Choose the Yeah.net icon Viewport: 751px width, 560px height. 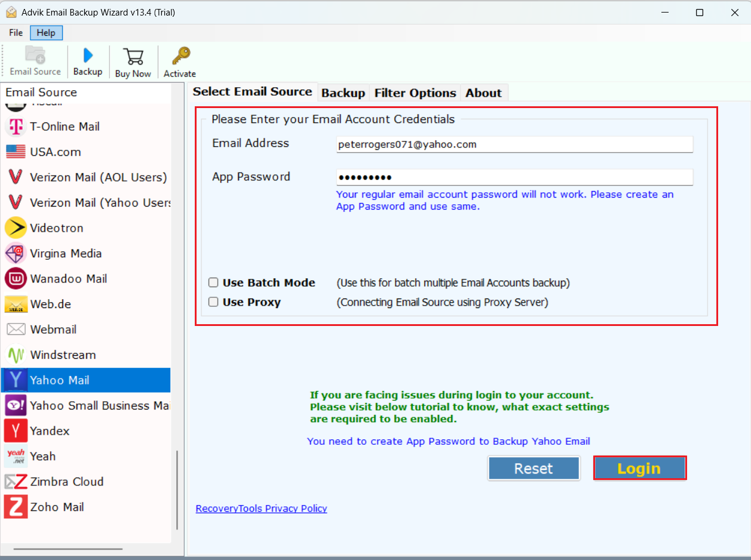click(x=16, y=456)
